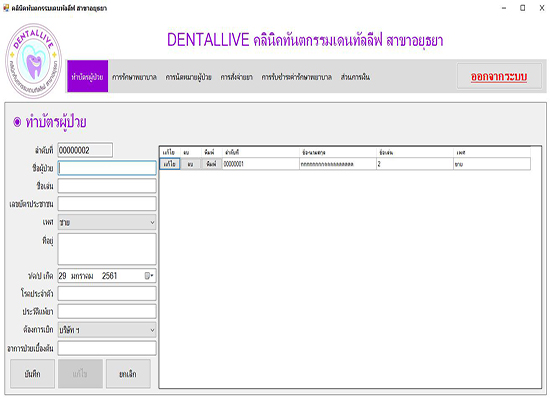Maximize the application window
This screenshot has height=400, width=550.
pyautogui.click(x=522, y=8)
